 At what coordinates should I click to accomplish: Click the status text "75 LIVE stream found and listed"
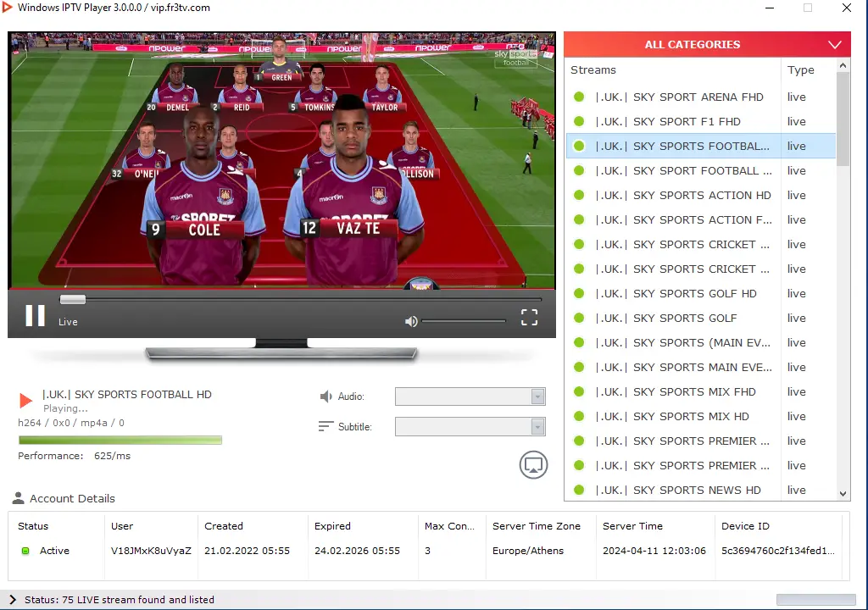(138, 600)
